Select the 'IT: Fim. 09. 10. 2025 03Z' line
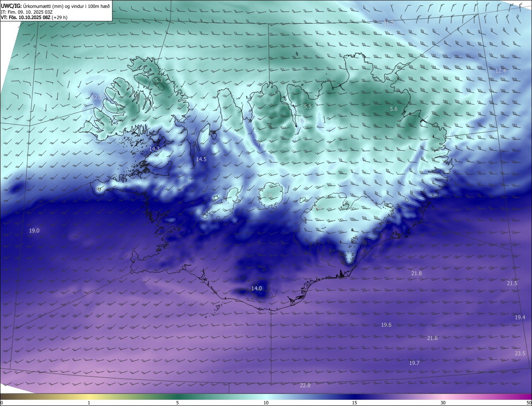The width and height of the screenshot is (532, 406). coord(27,12)
